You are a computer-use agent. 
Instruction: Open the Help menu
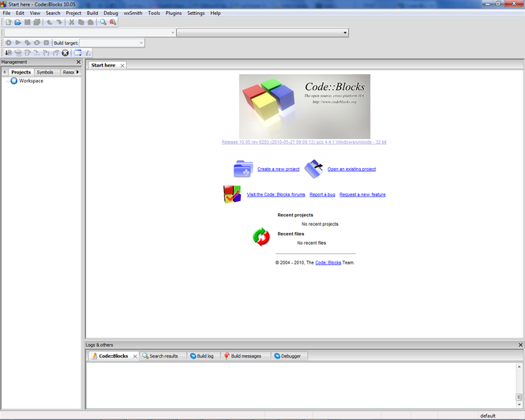(216, 13)
